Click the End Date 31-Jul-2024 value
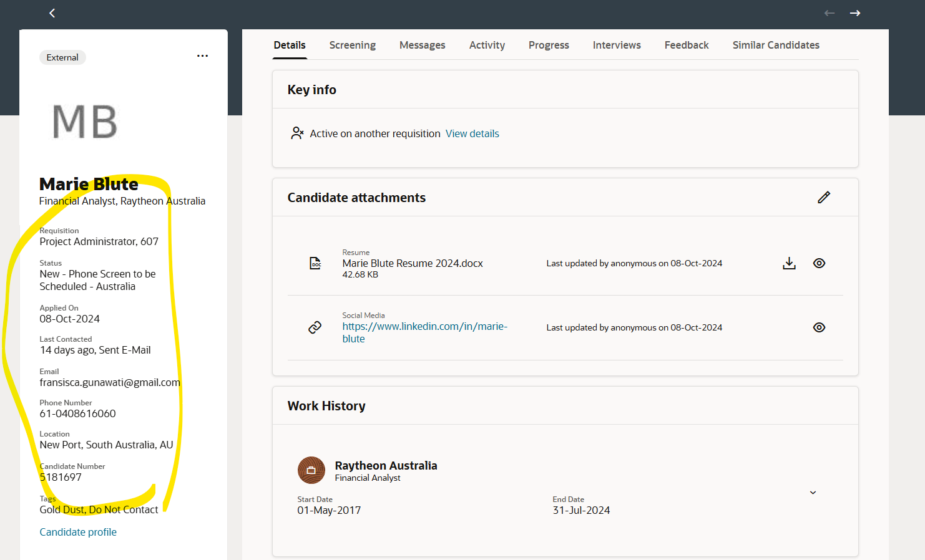925x560 pixels. (x=581, y=510)
